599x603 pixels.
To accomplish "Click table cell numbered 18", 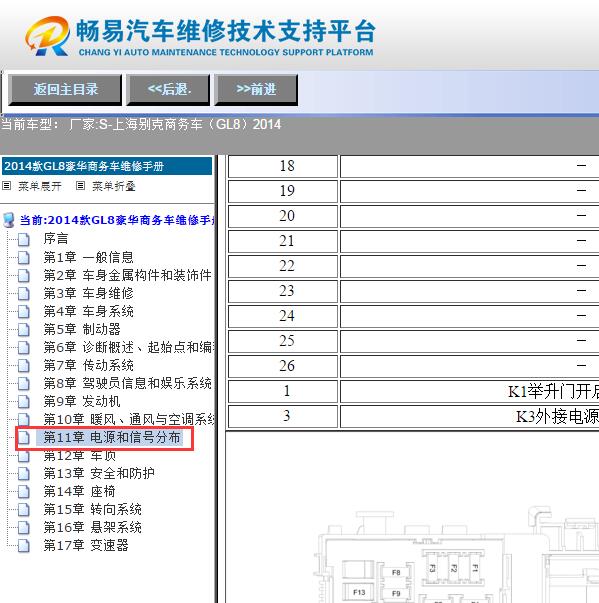I will (x=283, y=166).
